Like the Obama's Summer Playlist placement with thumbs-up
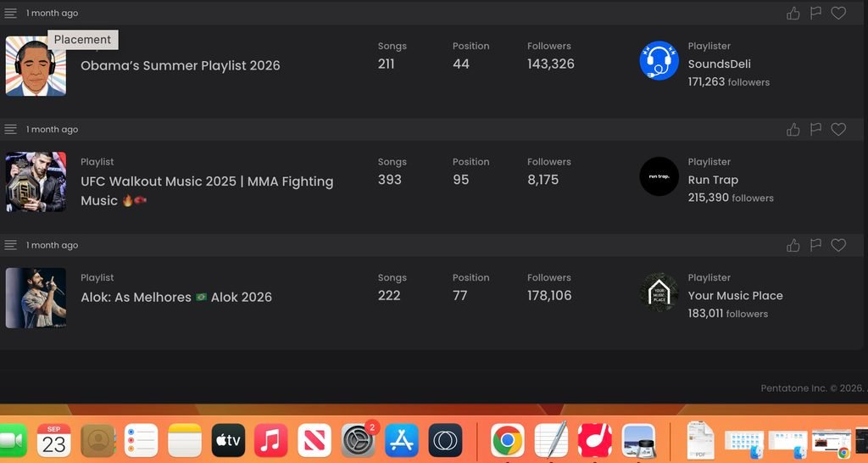 [793, 14]
